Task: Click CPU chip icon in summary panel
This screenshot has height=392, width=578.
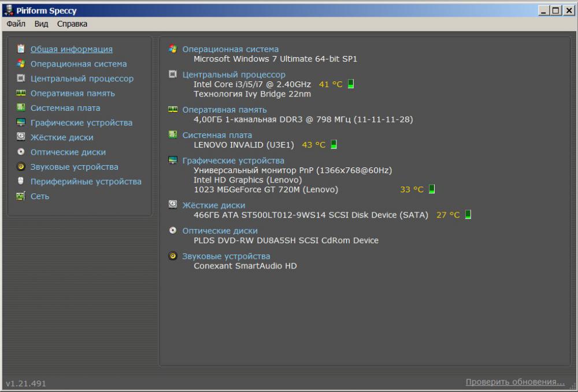Action: 172,74
